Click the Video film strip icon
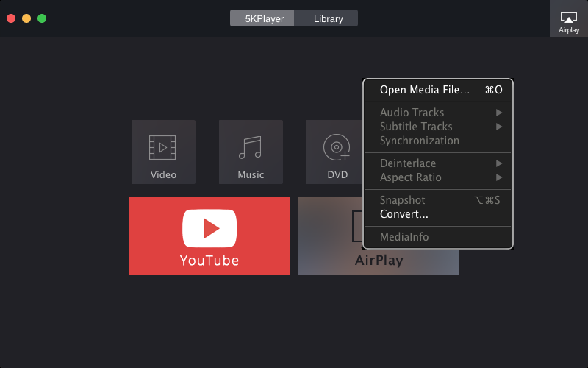The width and height of the screenshot is (588, 368). pos(163,147)
